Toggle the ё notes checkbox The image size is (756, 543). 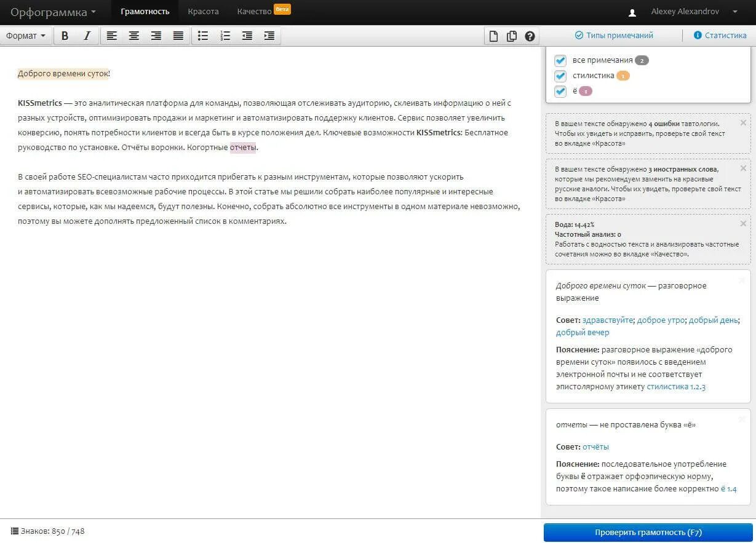pos(560,91)
